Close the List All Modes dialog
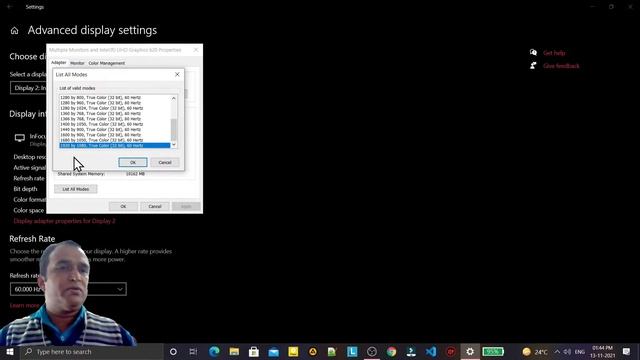Image resolution: width=640 pixels, height=360 pixels. (x=177, y=74)
